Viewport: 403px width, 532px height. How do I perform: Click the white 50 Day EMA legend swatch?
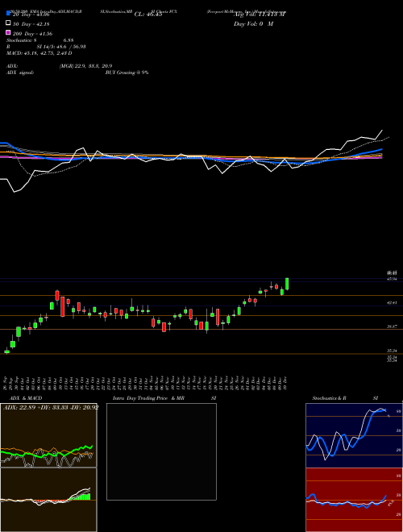[x=8, y=23]
